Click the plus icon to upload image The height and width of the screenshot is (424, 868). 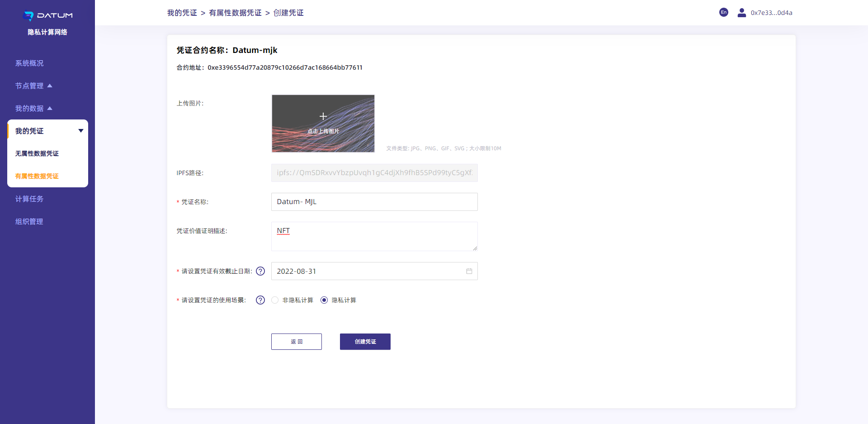pyautogui.click(x=323, y=116)
